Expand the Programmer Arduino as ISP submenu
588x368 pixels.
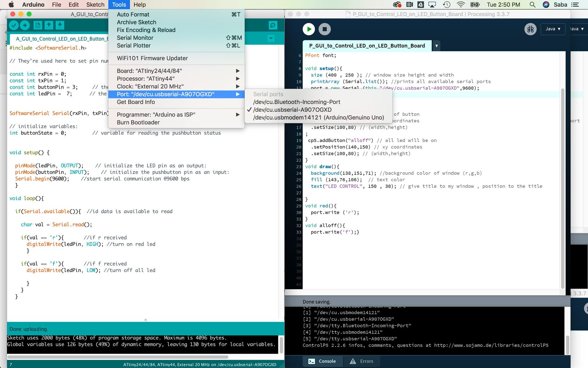[x=176, y=115]
